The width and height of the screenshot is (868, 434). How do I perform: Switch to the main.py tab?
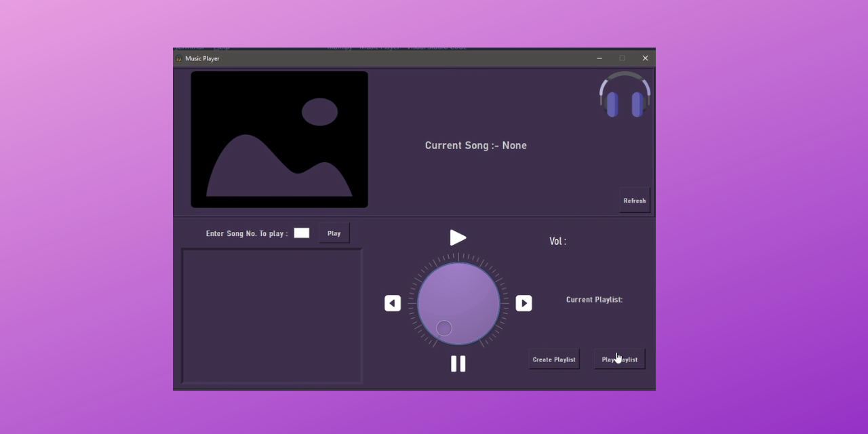point(340,47)
